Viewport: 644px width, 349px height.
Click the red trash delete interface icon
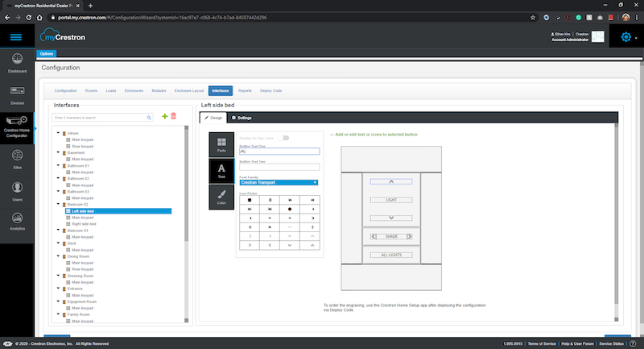click(x=173, y=116)
